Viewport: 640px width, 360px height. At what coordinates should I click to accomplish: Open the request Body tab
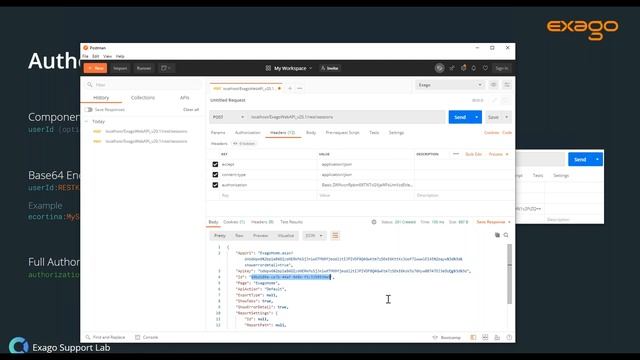point(311,133)
